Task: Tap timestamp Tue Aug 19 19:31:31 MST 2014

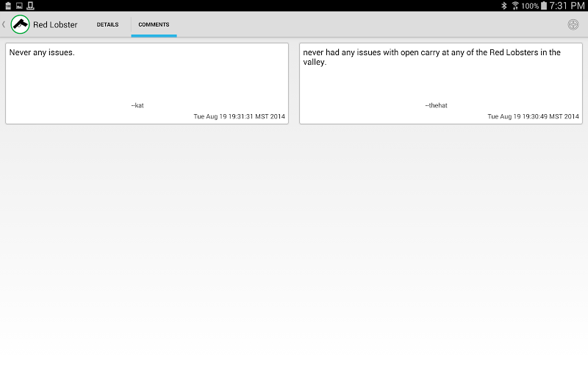Action: coord(240,116)
